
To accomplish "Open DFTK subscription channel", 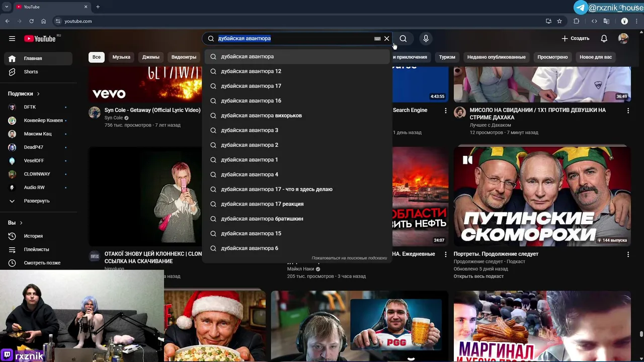I will click(x=38, y=107).
